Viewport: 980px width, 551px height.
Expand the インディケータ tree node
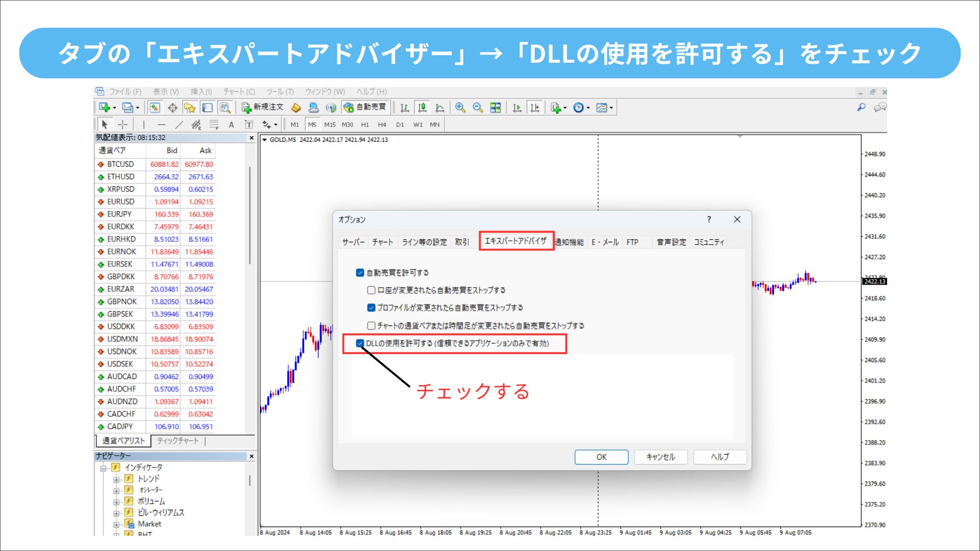104,468
